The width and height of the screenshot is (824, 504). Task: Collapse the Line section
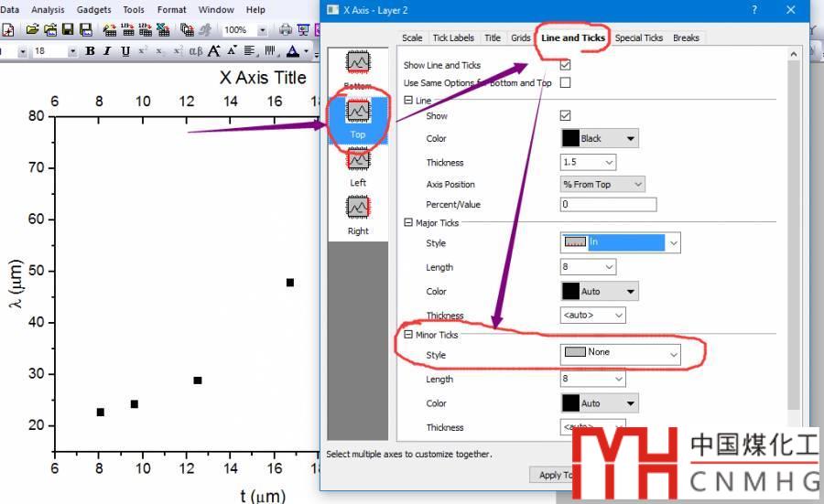coord(407,100)
